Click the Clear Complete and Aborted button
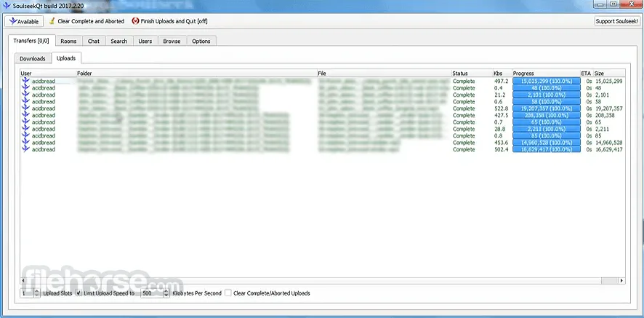The height and width of the screenshot is (318, 644). [x=86, y=21]
